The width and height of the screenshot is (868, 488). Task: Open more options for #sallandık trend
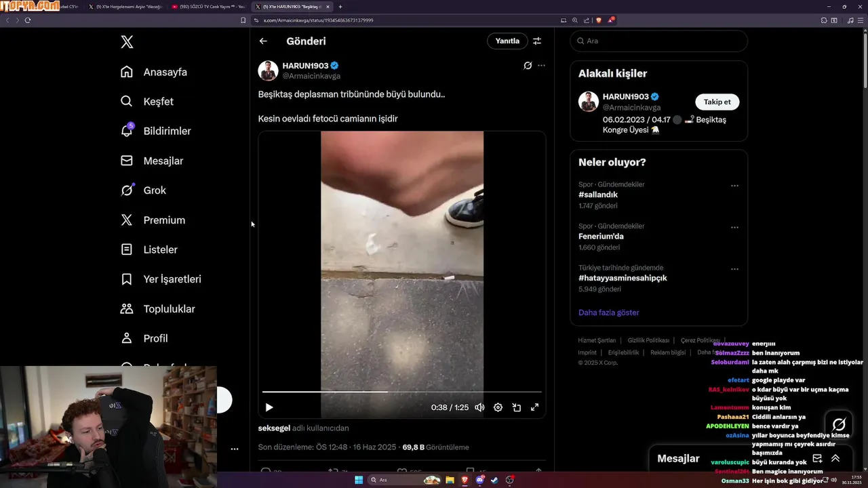pyautogui.click(x=734, y=186)
